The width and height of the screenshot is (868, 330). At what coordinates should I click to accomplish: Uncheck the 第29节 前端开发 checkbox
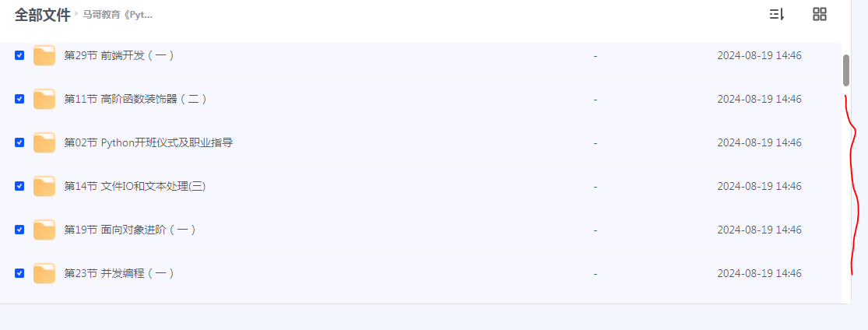[x=19, y=55]
